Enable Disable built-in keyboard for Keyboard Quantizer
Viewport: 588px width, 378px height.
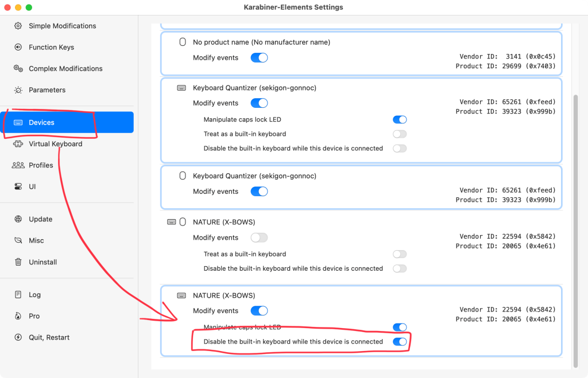pyautogui.click(x=400, y=149)
